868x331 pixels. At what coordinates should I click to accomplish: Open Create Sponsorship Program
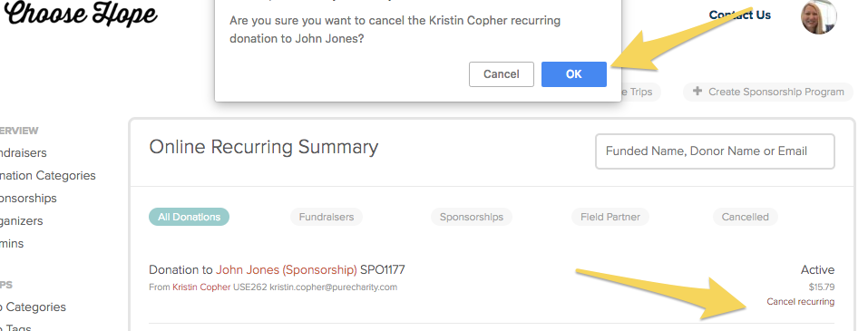pyautogui.click(x=768, y=92)
